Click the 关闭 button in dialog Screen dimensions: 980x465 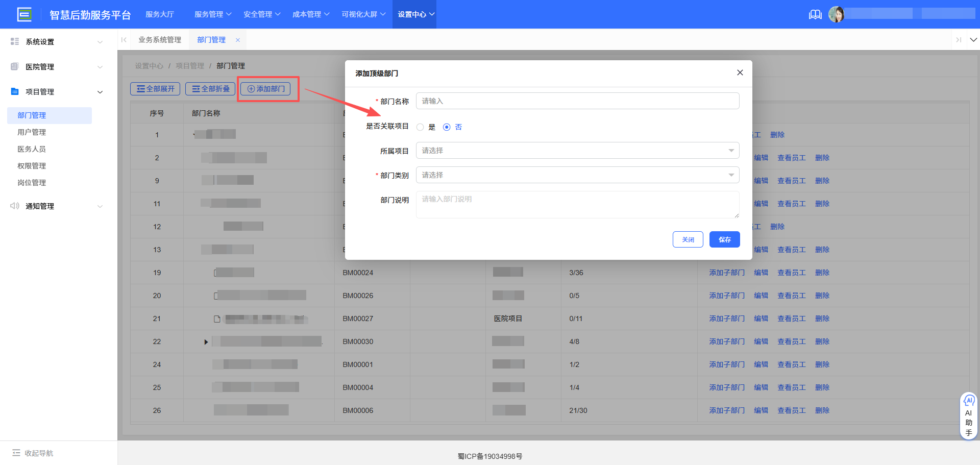click(688, 239)
